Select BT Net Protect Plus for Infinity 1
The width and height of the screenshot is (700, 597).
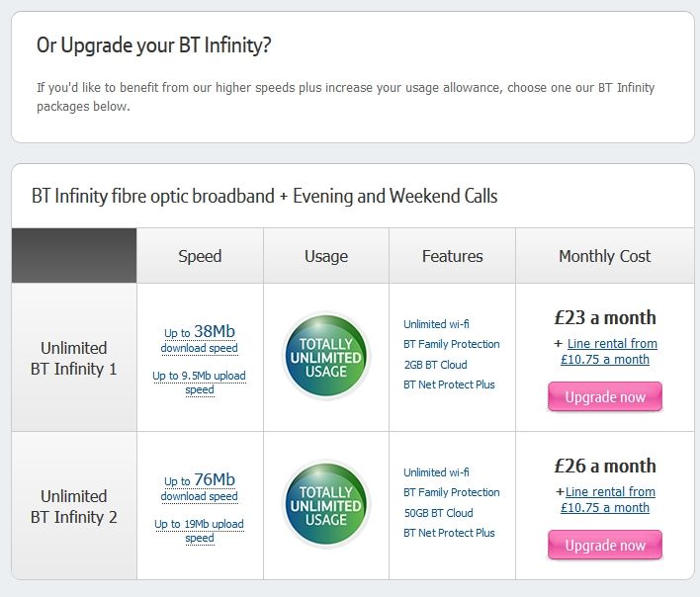click(x=449, y=384)
